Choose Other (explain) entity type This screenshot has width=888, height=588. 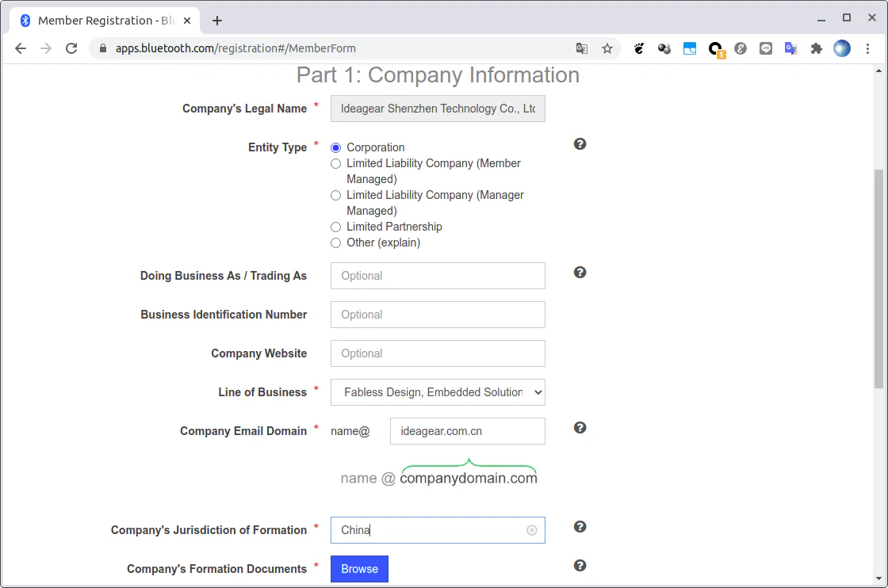pyautogui.click(x=336, y=242)
